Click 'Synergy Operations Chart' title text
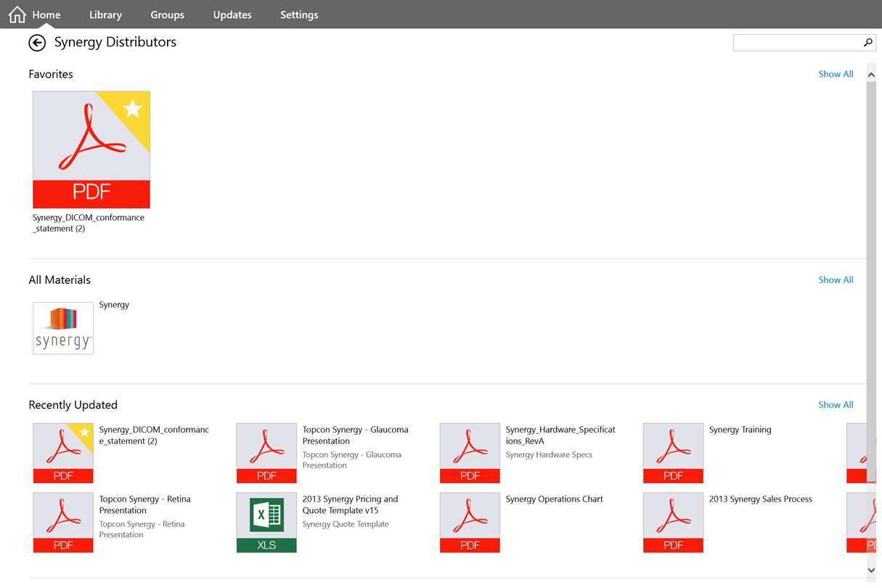Viewport: 882px width, 588px height. point(554,499)
